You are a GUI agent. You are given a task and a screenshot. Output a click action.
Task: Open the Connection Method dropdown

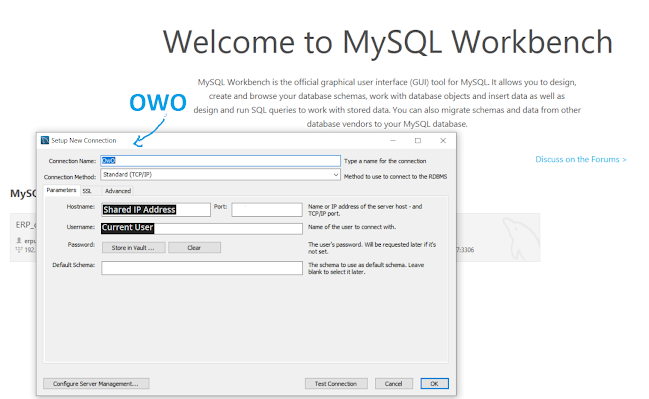pyautogui.click(x=220, y=175)
